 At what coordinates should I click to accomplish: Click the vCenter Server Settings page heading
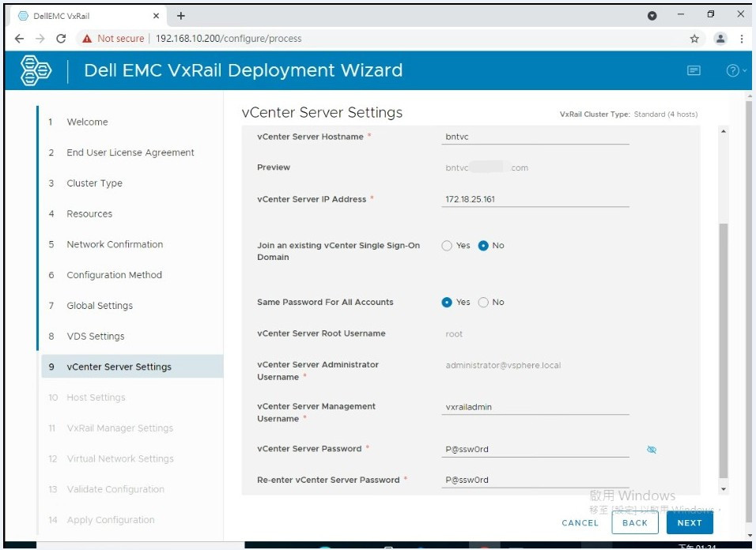click(322, 112)
